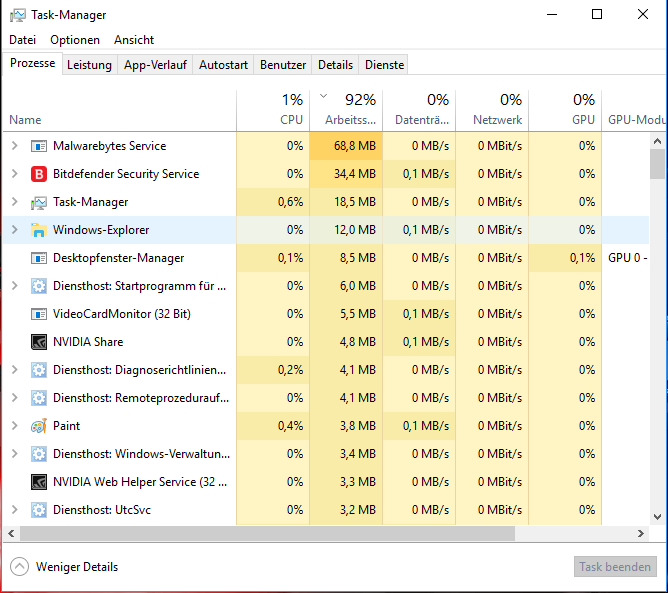Switch to the Details tab
Image resolution: width=668 pixels, height=593 pixels.
[x=335, y=65]
